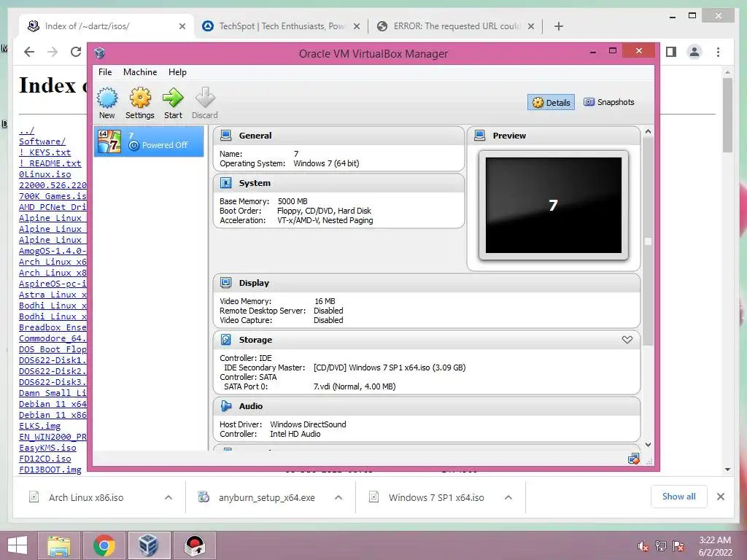This screenshot has width=747, height=560.
Task: Reload the page in Chrome
Action: coord(75,52)
